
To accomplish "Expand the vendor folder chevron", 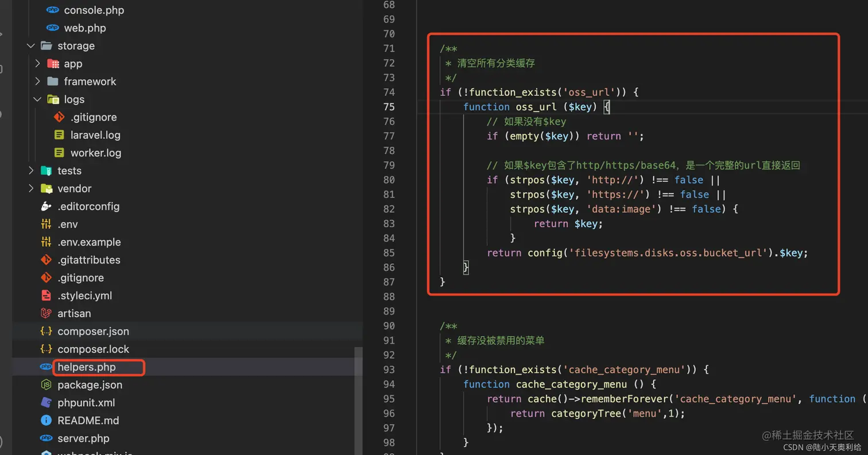I will click(x=31, y=188).
